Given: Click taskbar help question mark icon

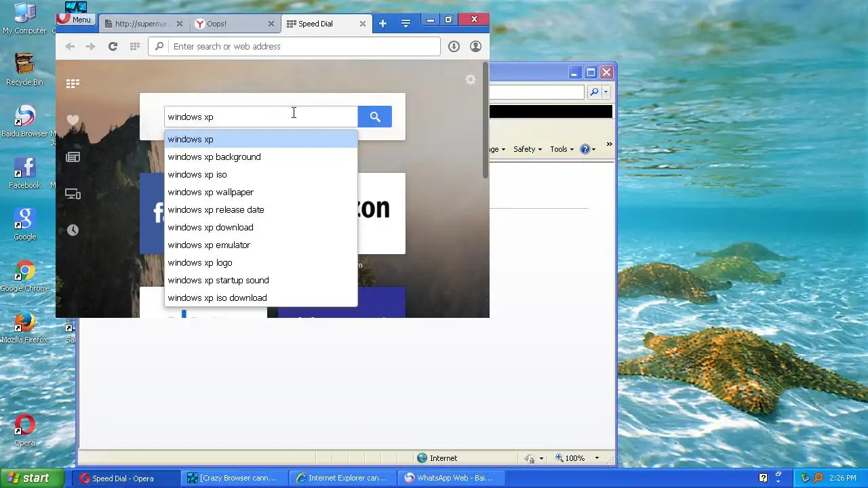Looking at the screenshot, I should coord(763,478).
